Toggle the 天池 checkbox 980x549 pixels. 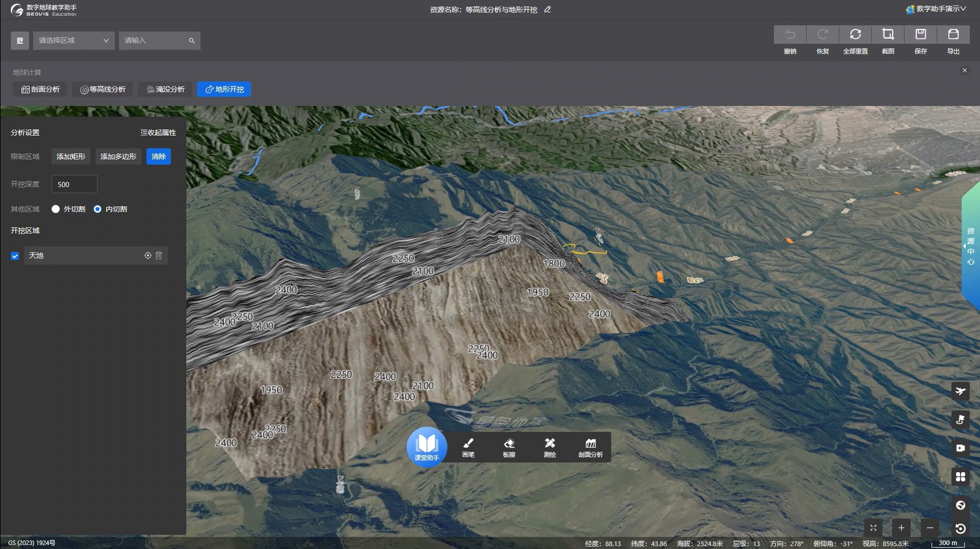coord(15,256)
